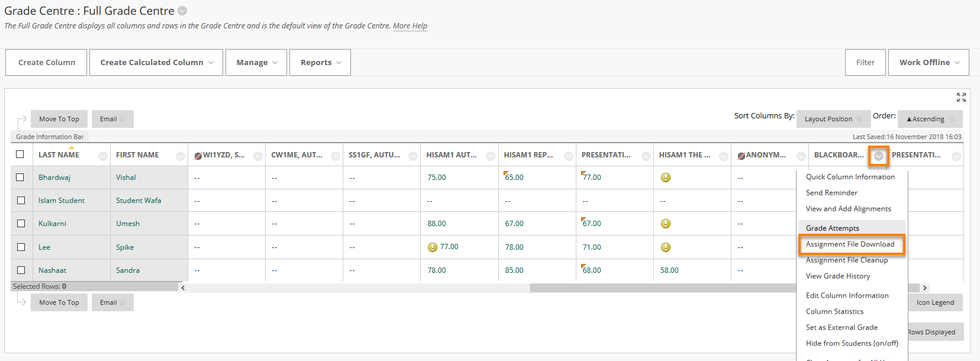Screen dimensions: 980x361
Task: Tick the select-all checkbox in header row
Action: (x=20, y=154)
